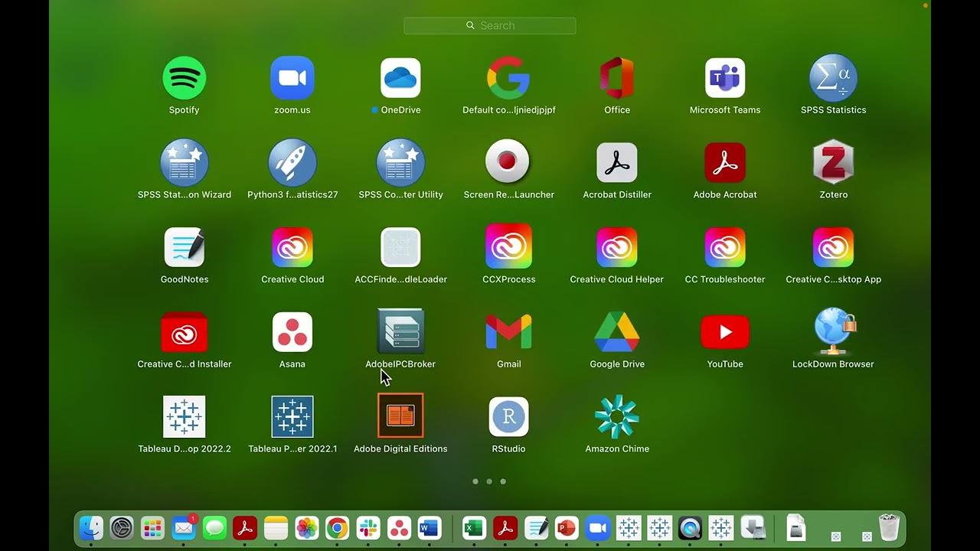Launch the YouTube app
Image resolution: width=980 pixels, height=551 pixels.
point(725,332)
